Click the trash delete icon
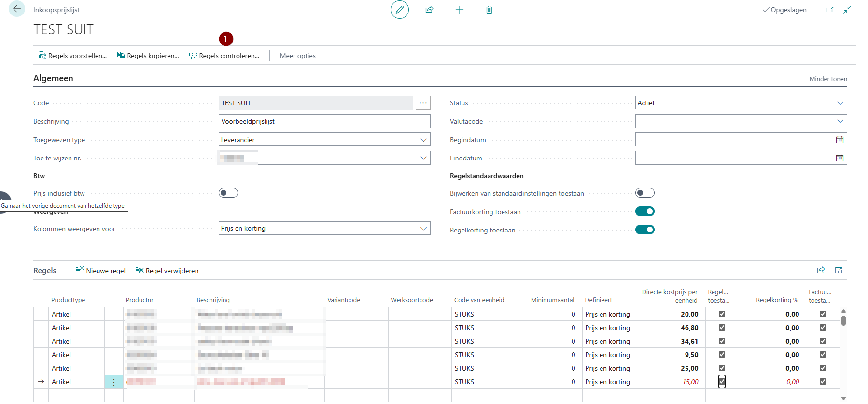Image resolution: width=868 pixels, height=404 pixels. tap(489, 10)
